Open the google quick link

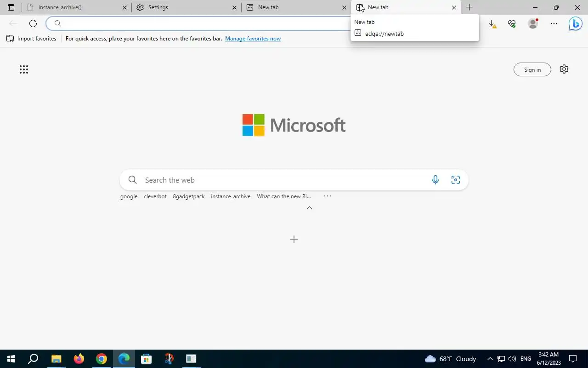[x=129, y=196]
